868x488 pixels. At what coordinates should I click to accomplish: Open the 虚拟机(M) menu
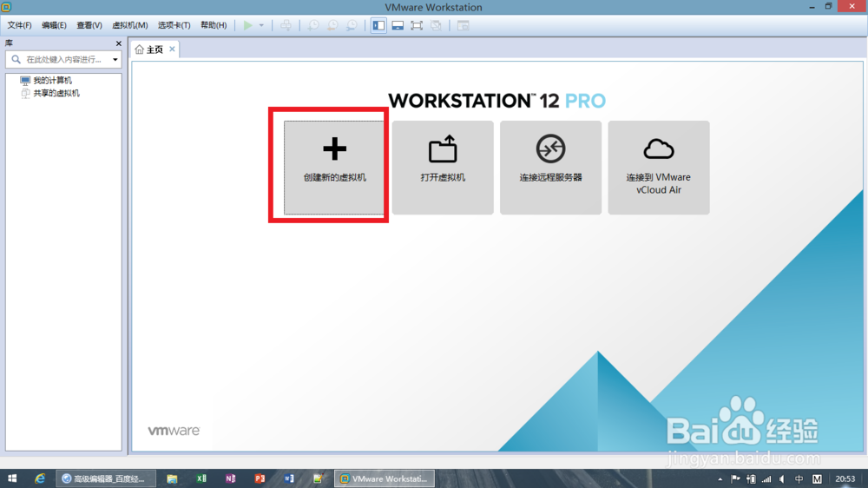[130, 25]
